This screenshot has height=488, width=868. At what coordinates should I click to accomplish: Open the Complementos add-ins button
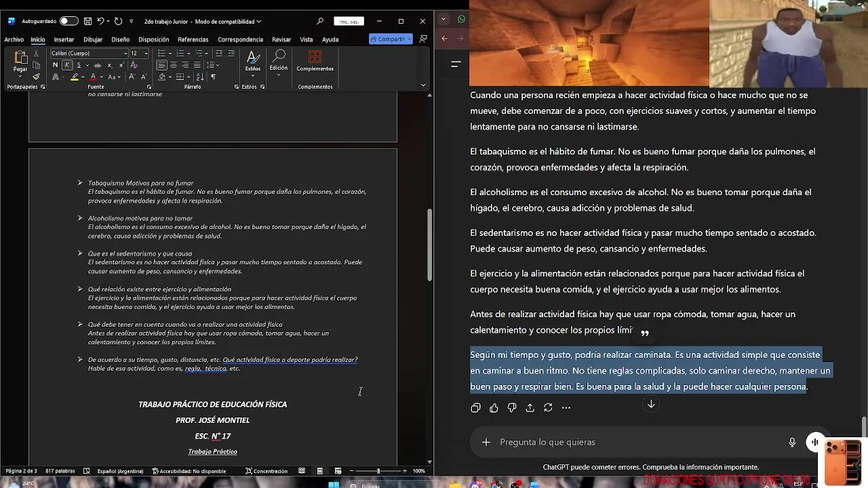315,61
